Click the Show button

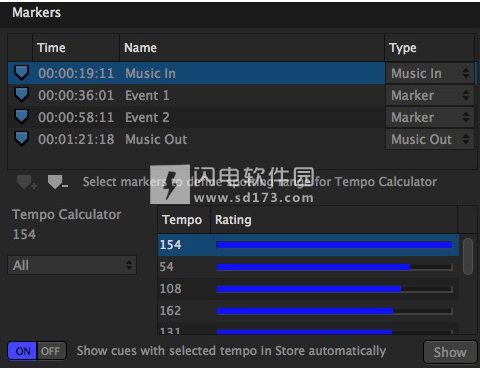pyautogui.click(x=450, y=352)
